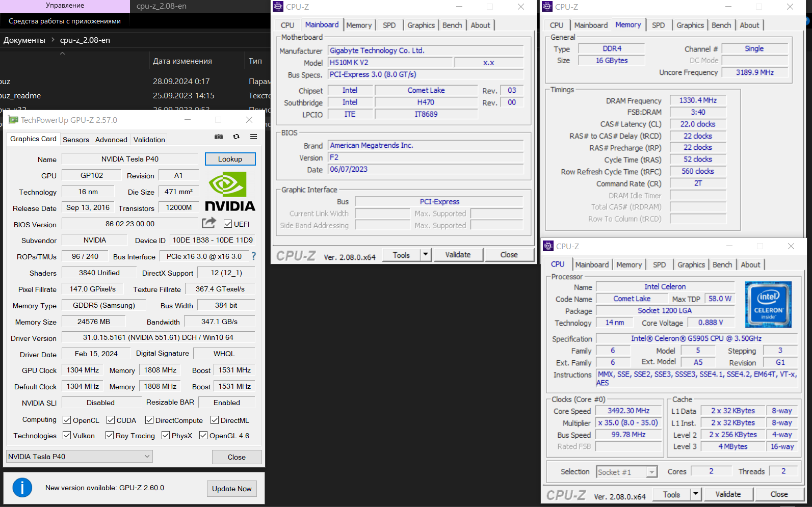Click the Intel Celeron badge logo
Image resolution: width=812 pixels, height=507 pixels.
coord(768,304)
